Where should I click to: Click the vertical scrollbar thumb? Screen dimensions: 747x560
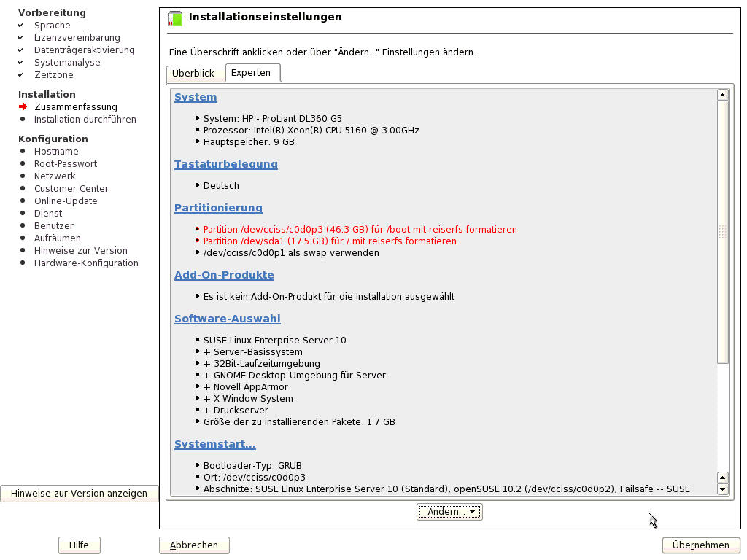[x=723, y=232]
